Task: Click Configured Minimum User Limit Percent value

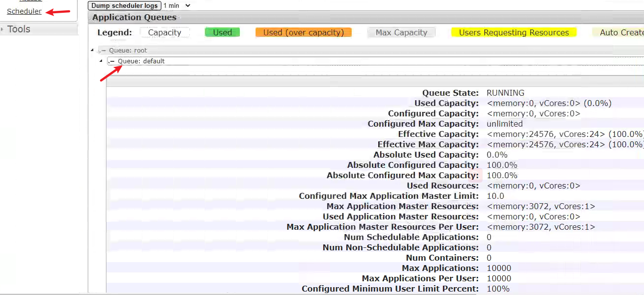Action: [498, 289]
